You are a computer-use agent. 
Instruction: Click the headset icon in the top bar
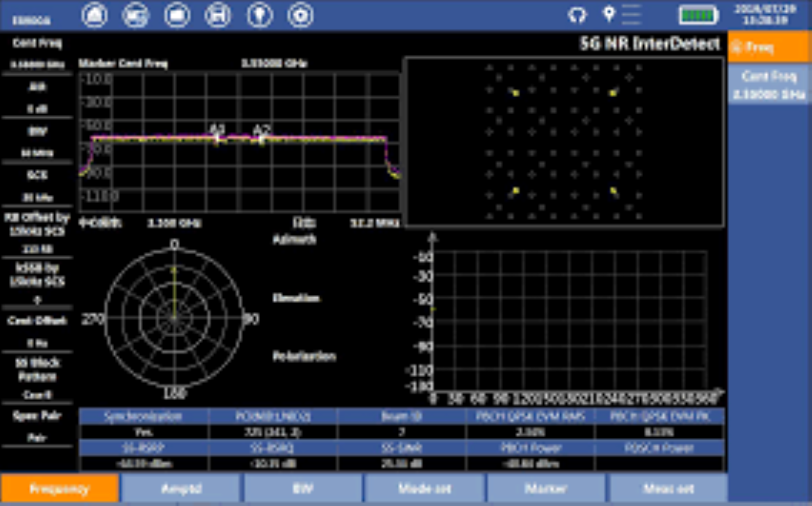coord(577,15)
